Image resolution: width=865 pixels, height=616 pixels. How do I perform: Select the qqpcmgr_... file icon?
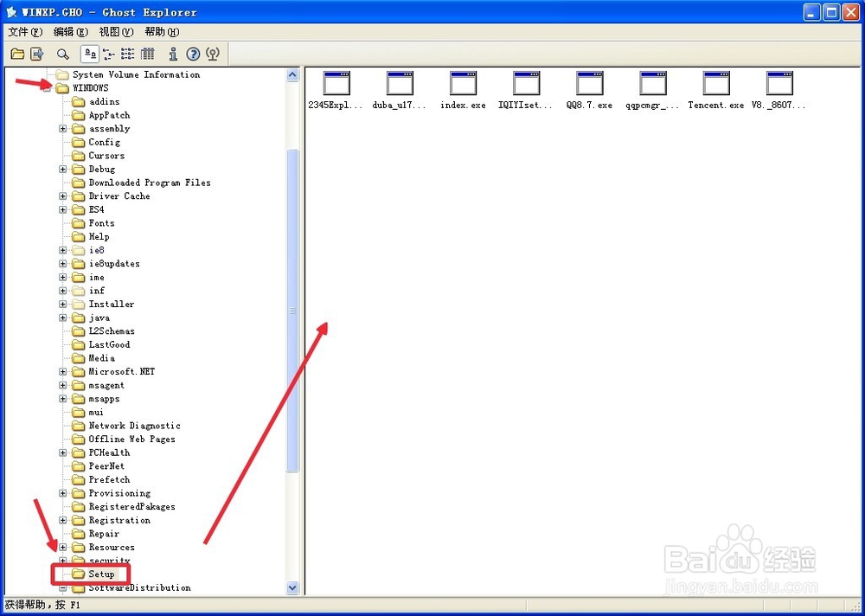click(653, 83)
